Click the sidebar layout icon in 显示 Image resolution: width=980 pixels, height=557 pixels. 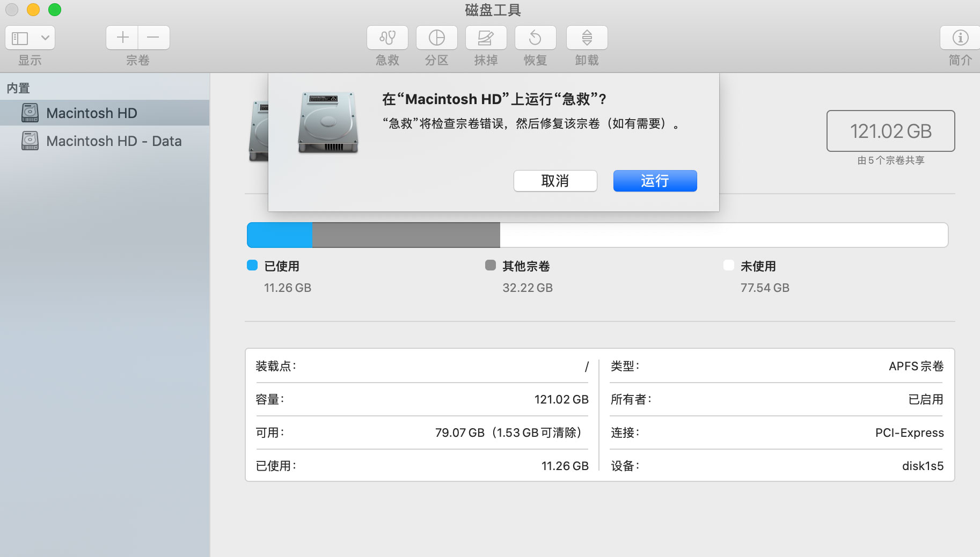(20, 37)
